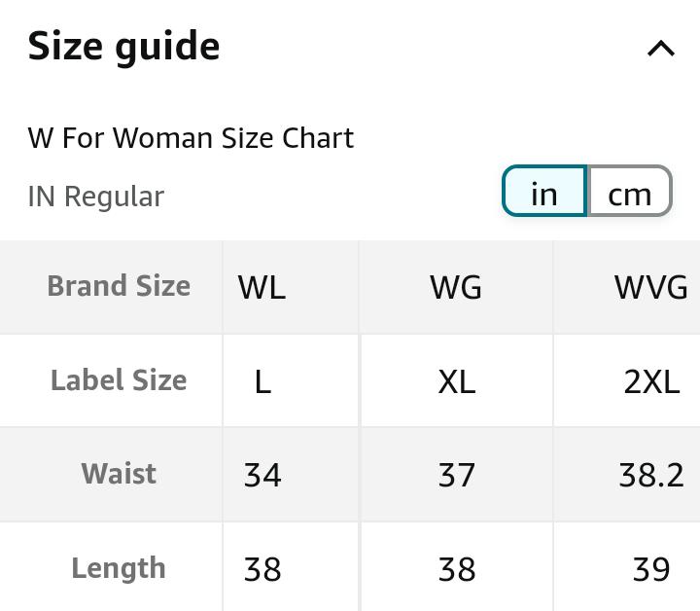Image resolution: width=700 pixels, height=611 pixels.
Task: Click the 2XL label size cell
Action: click(x=650, y=381)
